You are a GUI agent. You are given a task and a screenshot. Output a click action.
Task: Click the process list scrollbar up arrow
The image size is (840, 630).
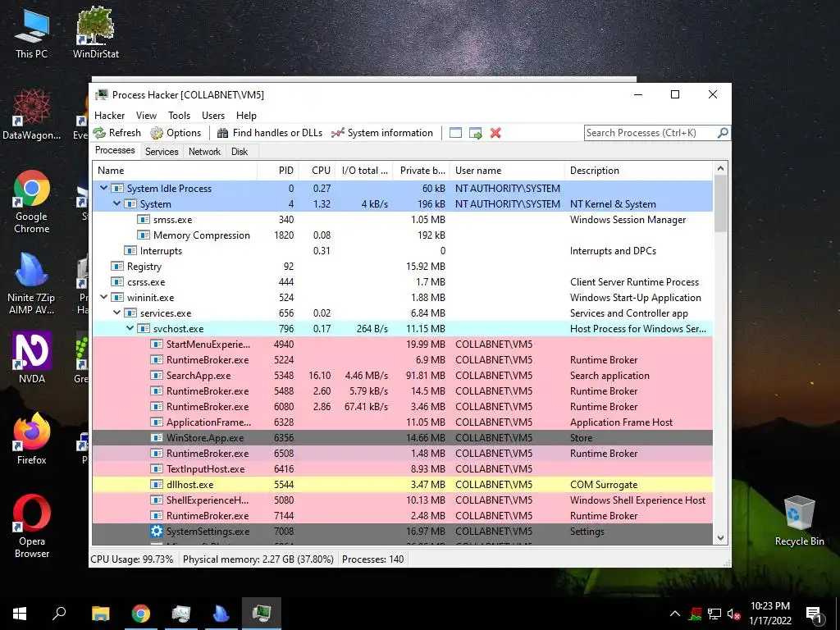tap(720, 169)
